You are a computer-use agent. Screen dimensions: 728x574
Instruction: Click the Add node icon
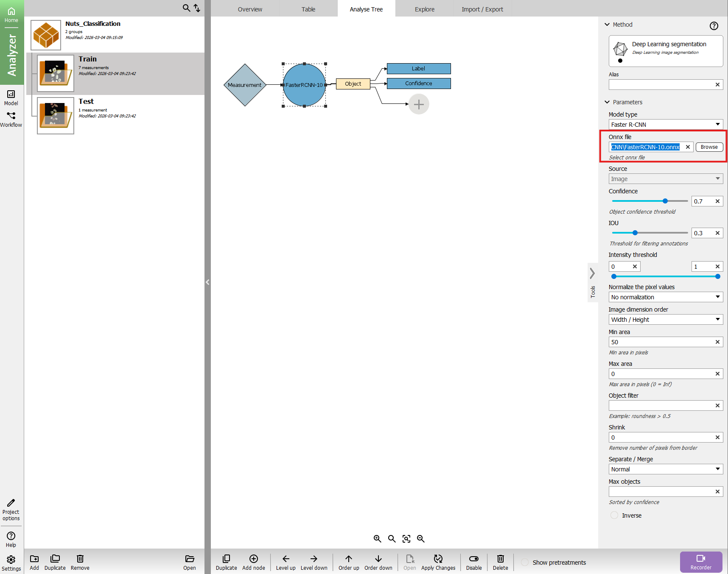pos(253,559)
